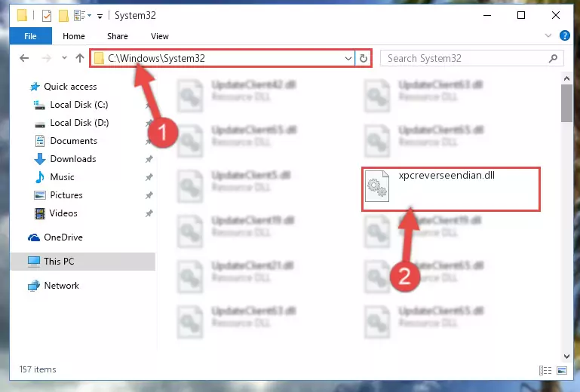580x392 pixels.
Task: Go up one folder level arrow
Action: (x=79, y=58)
